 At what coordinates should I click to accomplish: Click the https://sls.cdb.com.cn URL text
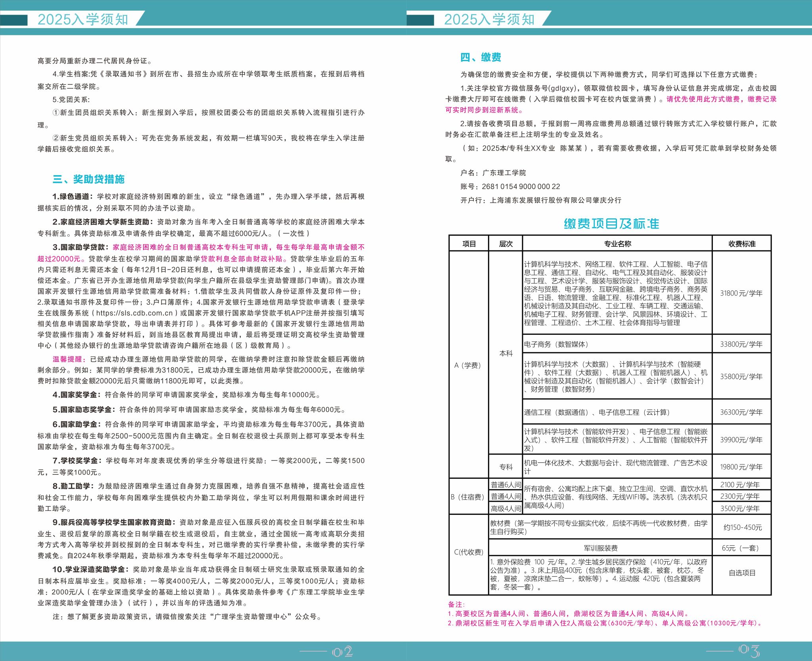[x=135, y=313]
